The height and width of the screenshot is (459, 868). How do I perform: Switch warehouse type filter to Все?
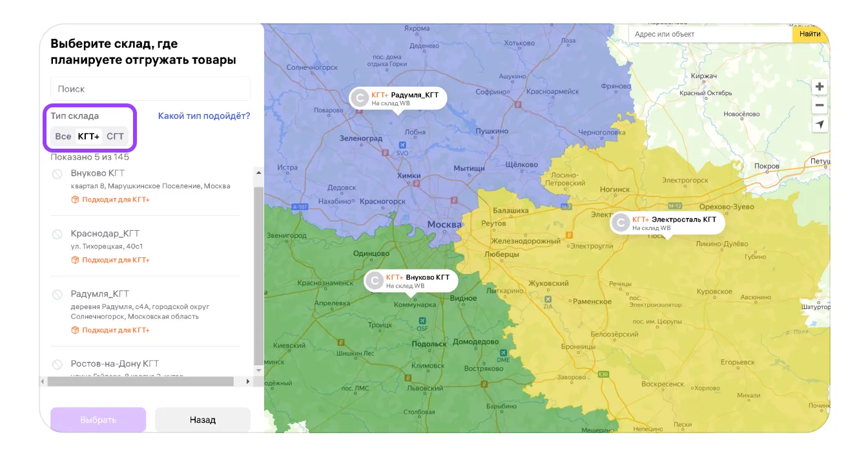(x=63, y=136)
